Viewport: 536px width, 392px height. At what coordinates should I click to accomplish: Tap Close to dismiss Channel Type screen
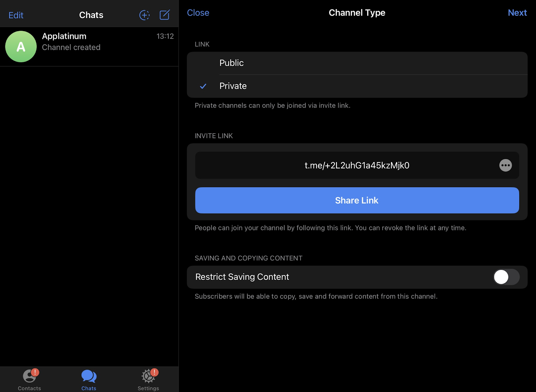click(198, 13)
